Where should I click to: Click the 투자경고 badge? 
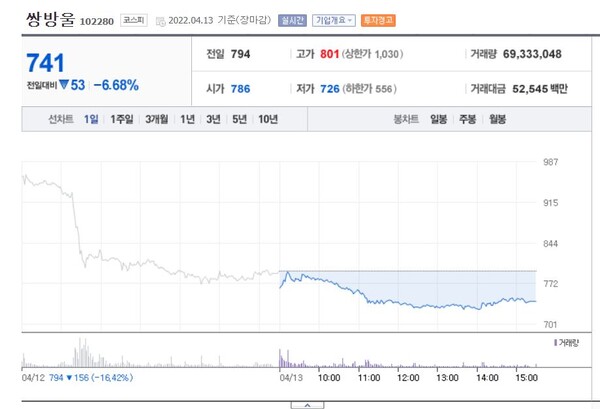coord(378,20)
